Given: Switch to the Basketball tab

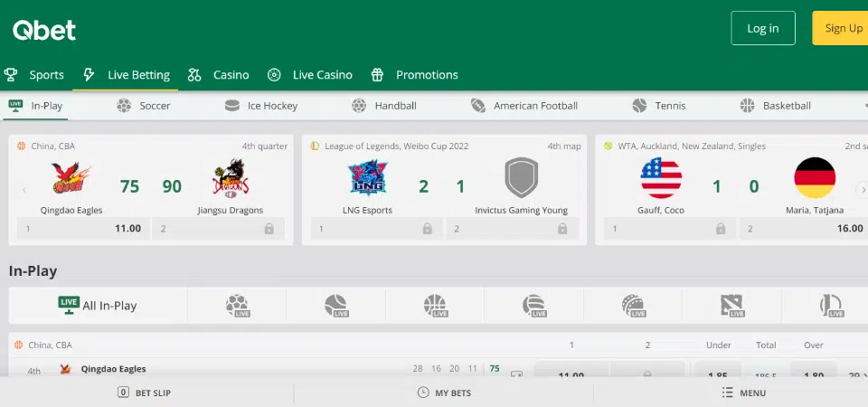Looking at the screenshot, I should coord(776,106).
